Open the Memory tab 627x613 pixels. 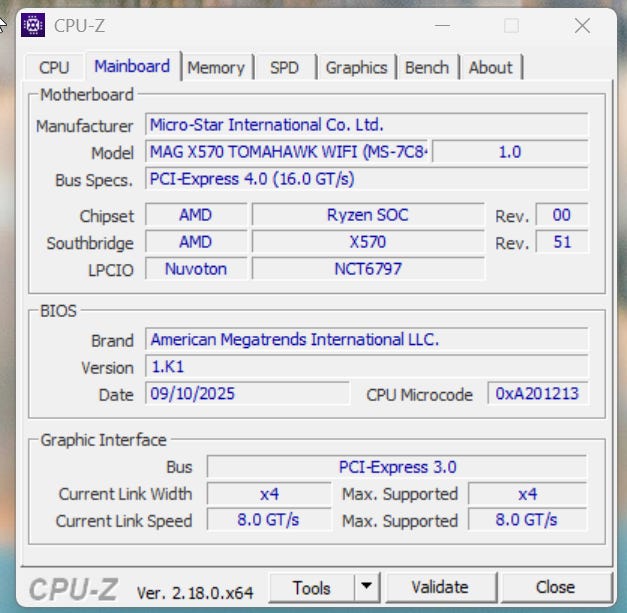tap(216, 68)
